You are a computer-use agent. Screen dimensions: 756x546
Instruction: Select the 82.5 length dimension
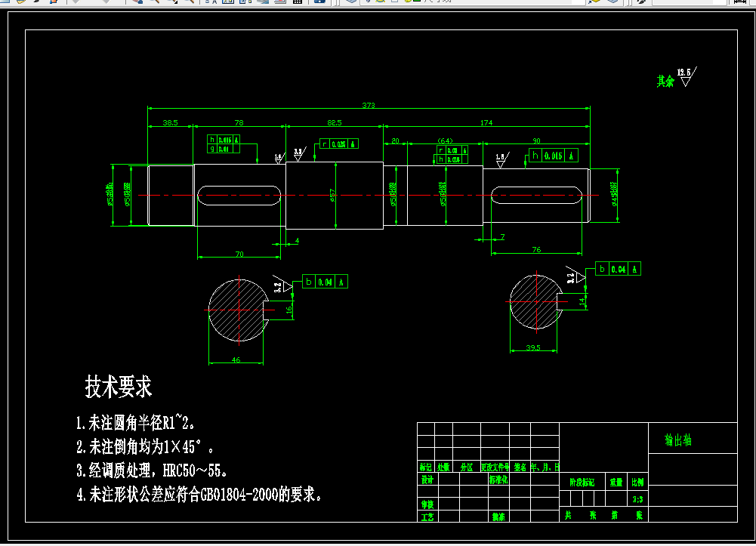tap(334, 122)
